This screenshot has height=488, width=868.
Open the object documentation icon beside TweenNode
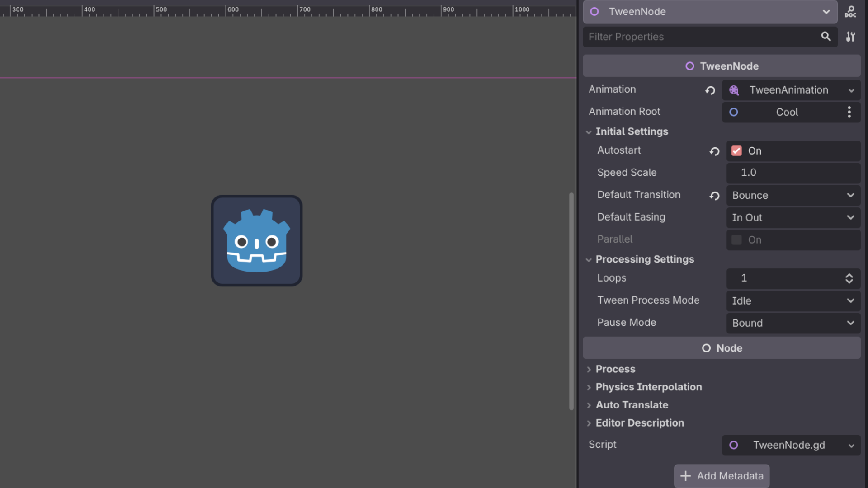tap(850, 12)
